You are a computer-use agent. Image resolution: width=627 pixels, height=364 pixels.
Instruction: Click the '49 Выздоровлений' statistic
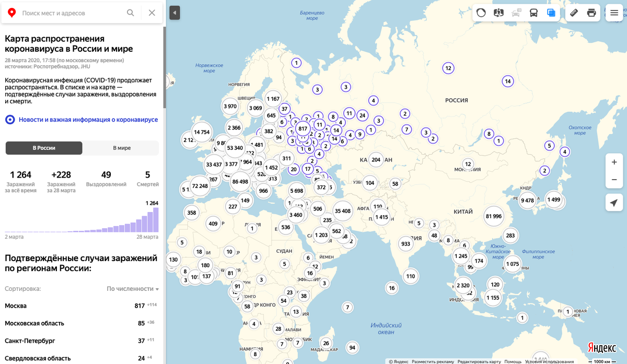pyautogui.click(x=106, y=178)
